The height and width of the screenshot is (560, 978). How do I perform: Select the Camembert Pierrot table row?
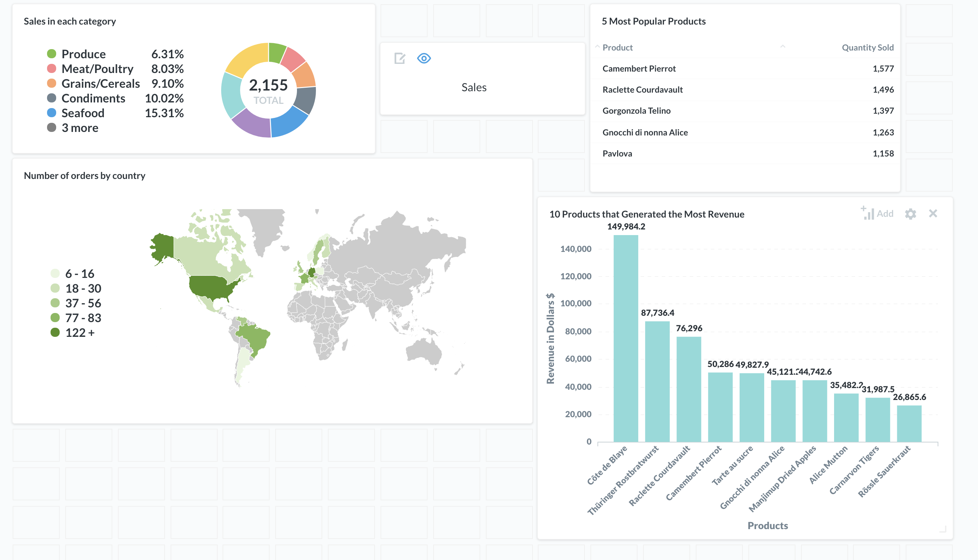click(639, 68)
